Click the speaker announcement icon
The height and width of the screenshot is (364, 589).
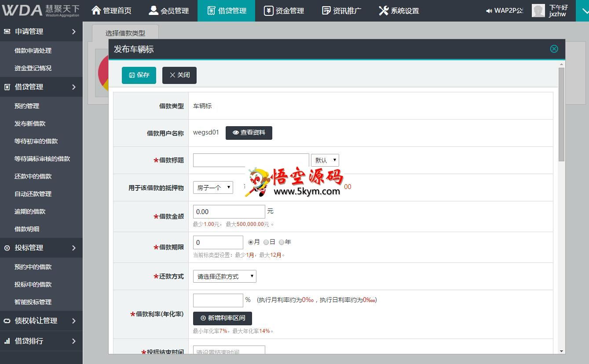tap(489, 11)
